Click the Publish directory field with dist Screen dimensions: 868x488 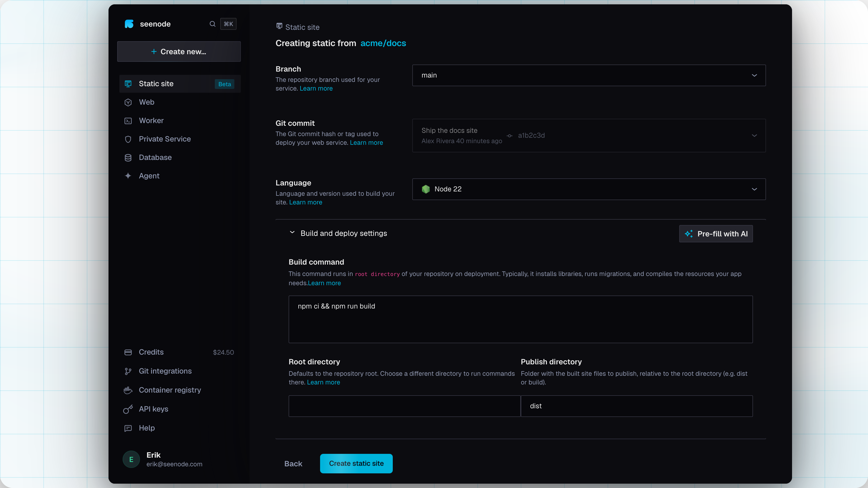point(637,406)
